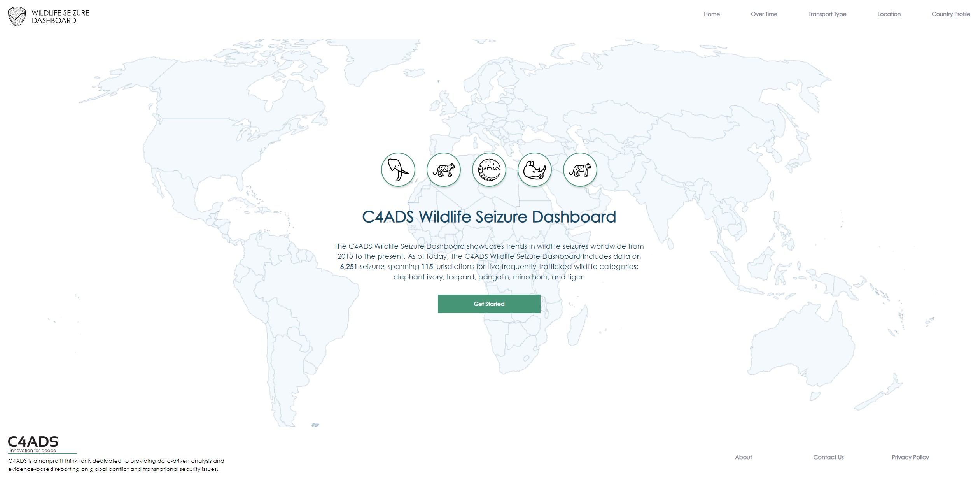
Task: Open the Contact Us link
Action: [828, 457]
